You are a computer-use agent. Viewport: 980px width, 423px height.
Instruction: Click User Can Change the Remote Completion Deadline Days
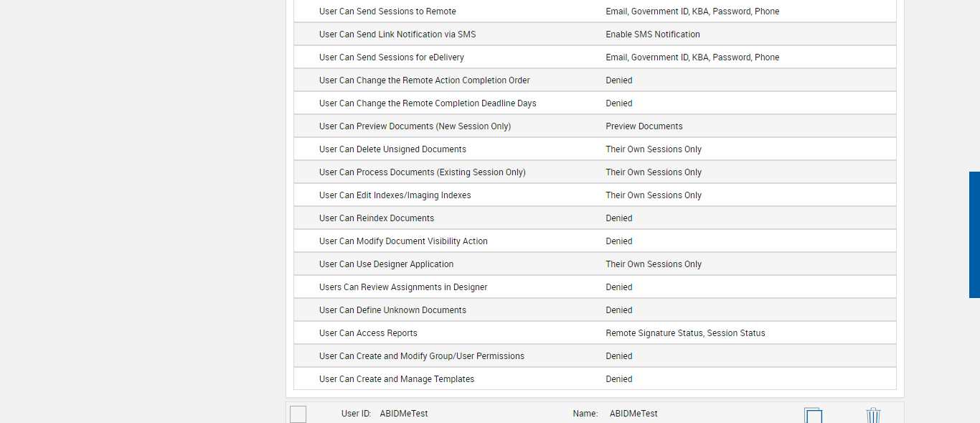(428, 103)
